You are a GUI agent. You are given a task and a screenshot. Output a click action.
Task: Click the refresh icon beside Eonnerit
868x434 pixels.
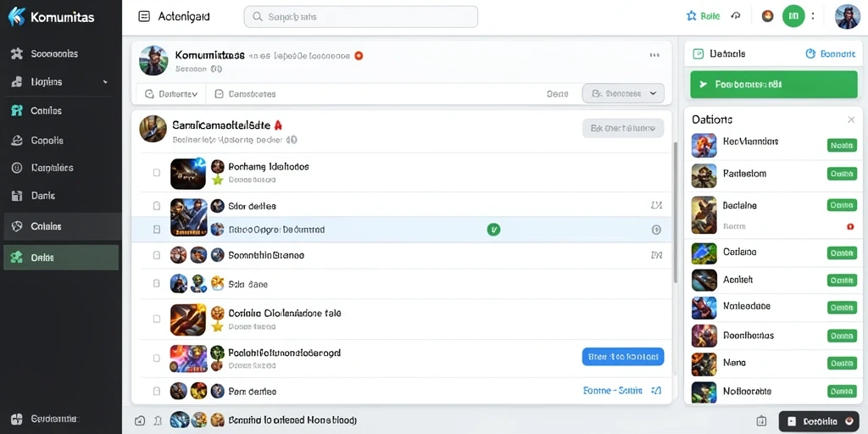pos(810,53)
